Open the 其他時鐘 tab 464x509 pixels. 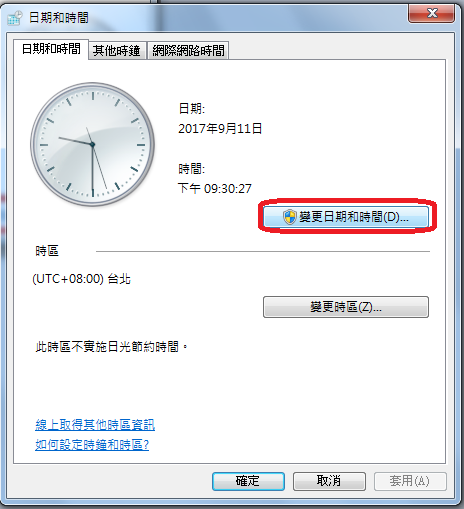pos(116,51)
